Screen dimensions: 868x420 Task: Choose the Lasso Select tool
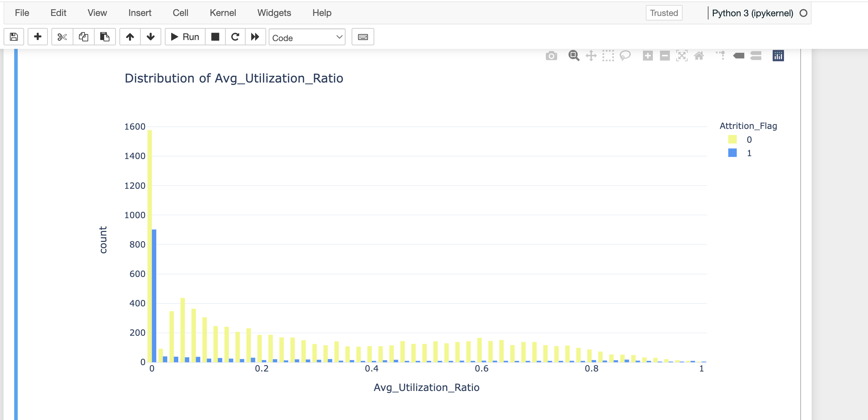[x=625, y=56]
